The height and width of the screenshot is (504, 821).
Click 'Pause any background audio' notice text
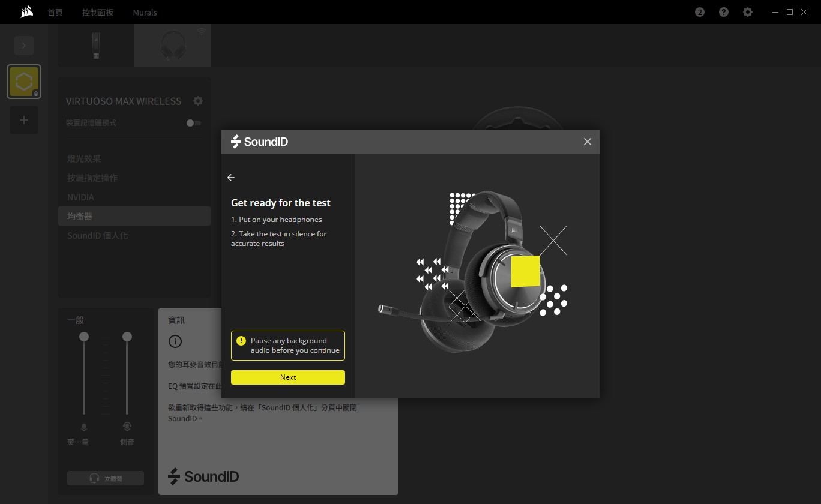click(x=295, y=346)
